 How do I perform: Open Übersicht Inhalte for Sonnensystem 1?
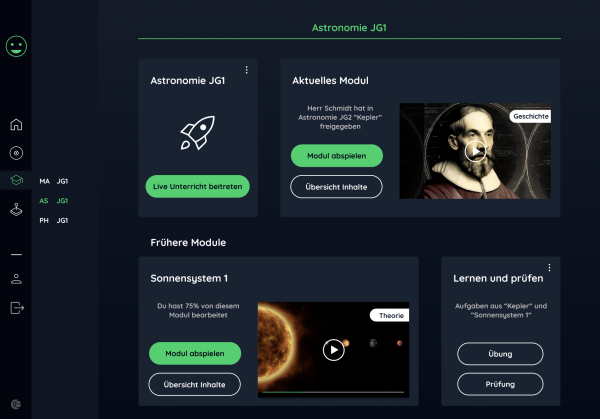[194, 385]
